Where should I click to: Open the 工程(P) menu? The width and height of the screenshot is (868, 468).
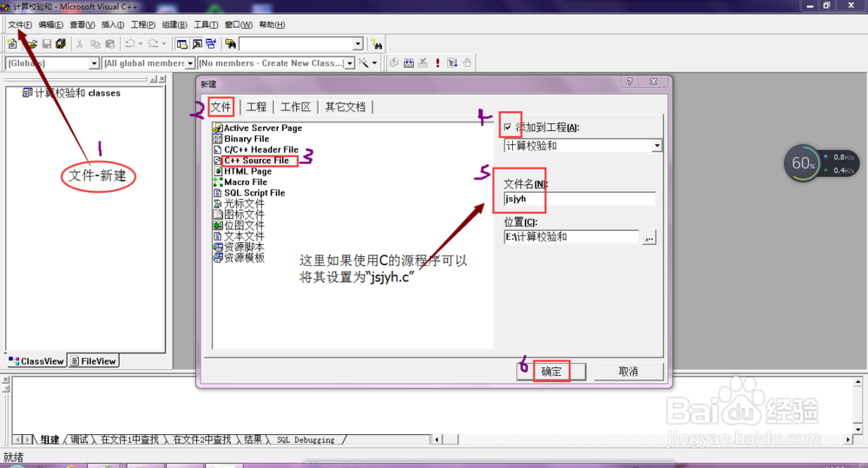point(143,25)
